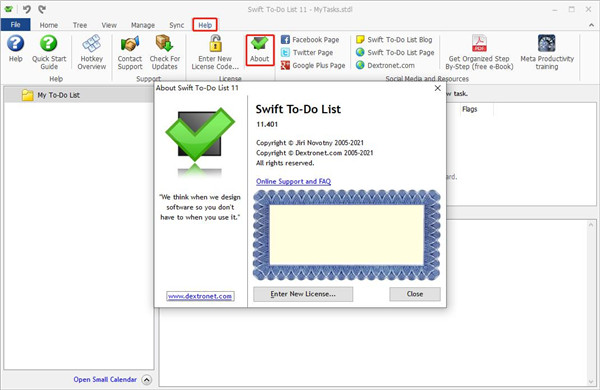The height and width of the screenshot is (390, 600).
Task: Open the www.dextronet.com link
Action: (200, 296)
